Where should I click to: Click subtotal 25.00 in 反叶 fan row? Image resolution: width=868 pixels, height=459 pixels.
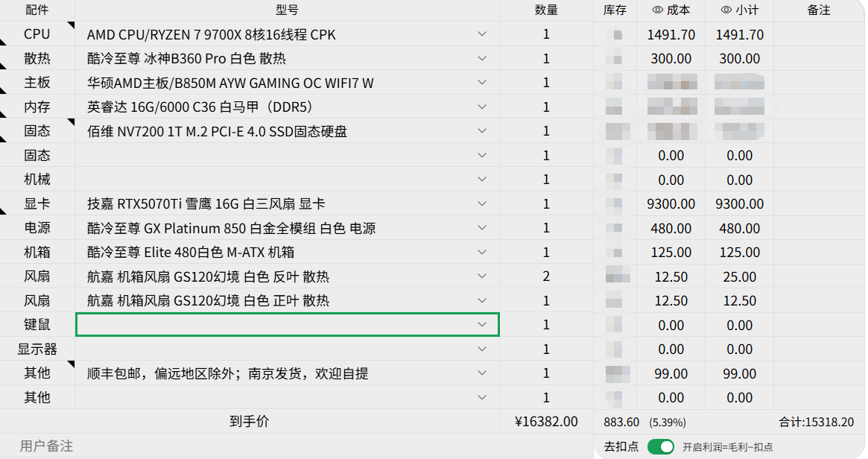pyautogui.click(x=740, y=277)
